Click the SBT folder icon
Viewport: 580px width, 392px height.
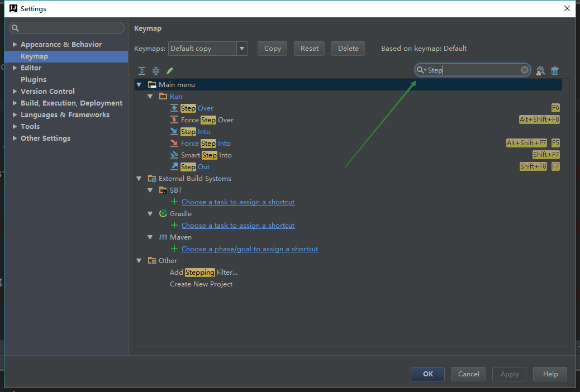(163, 190)
